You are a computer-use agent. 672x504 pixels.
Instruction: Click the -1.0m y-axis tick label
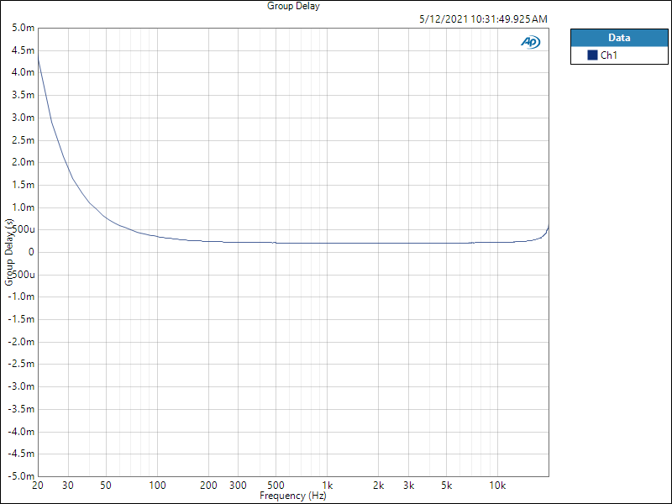pyautogui.click(x=21, y=297)
